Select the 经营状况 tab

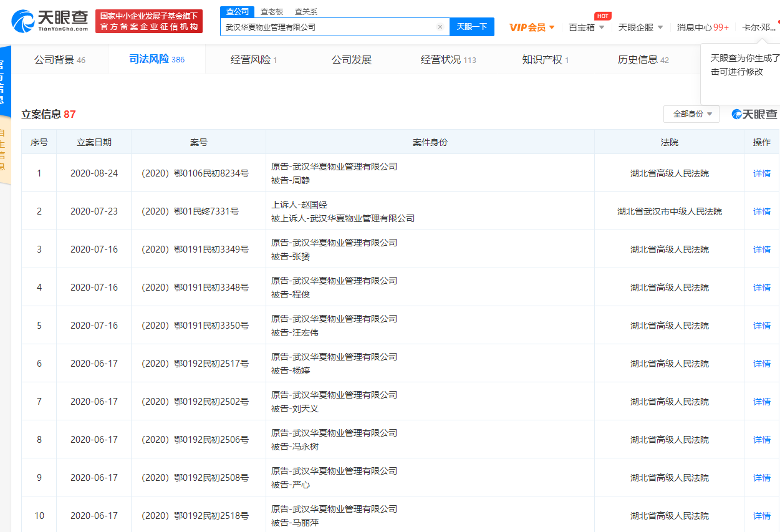click(x=448, y=60)
